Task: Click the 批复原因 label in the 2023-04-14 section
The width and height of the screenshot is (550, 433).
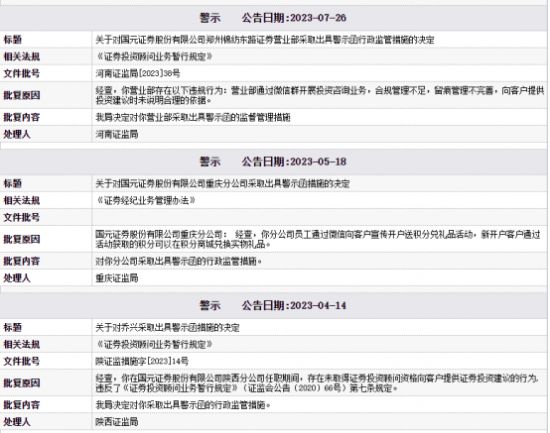Action: click(x=21, y=383)
